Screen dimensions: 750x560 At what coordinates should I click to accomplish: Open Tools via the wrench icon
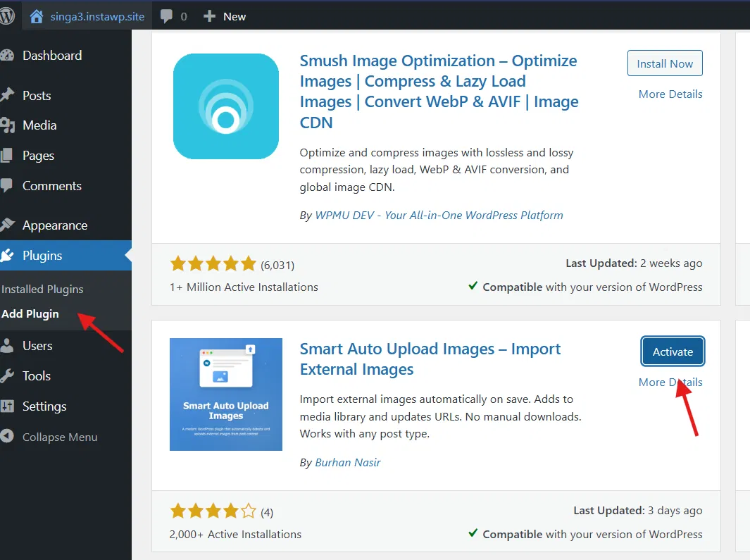tap(8, 375)
